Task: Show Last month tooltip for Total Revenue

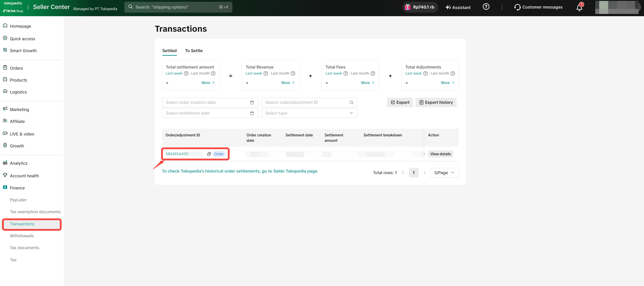Action: pos(293,73)
